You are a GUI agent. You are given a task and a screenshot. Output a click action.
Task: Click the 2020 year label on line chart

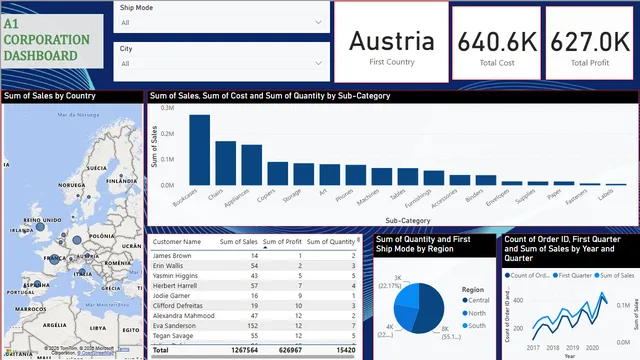[592, 348]
